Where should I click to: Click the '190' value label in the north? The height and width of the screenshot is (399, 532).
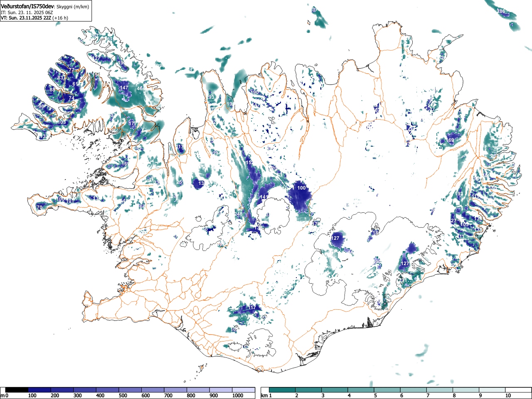(255, 92)
